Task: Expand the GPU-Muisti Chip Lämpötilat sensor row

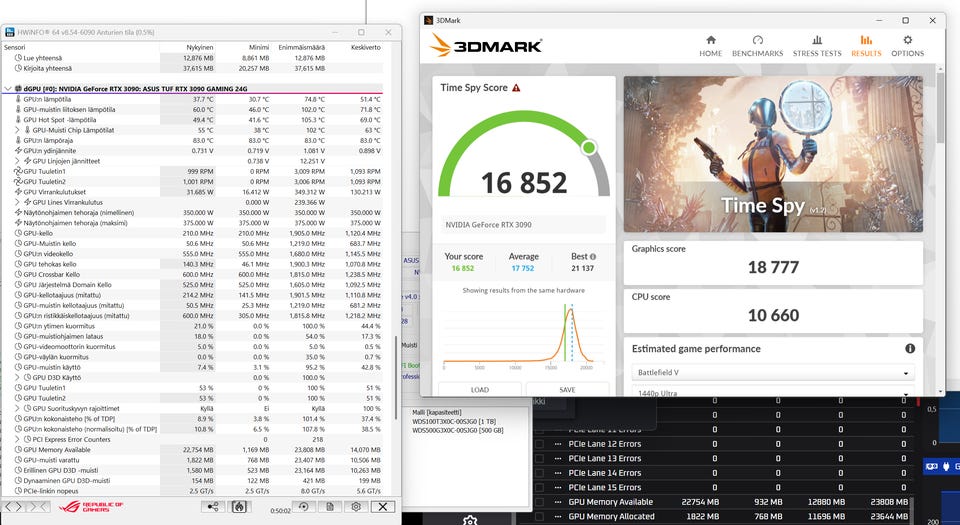Action: click(17, 130)
